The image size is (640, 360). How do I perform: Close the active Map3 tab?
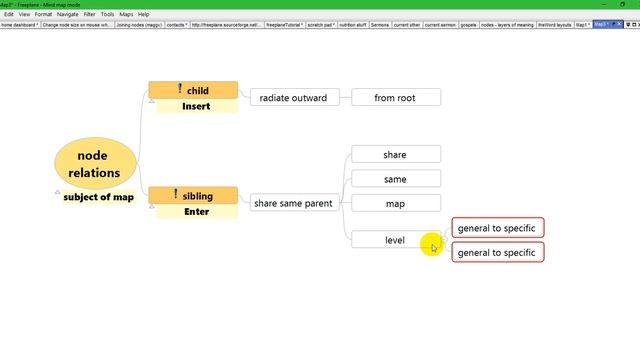click(619, 24)
